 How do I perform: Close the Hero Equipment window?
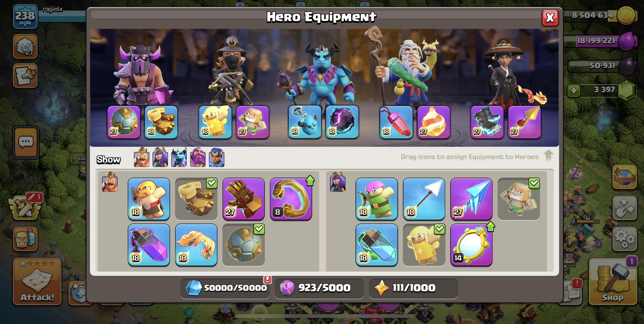pyautogui.click(x=550, y=18)
